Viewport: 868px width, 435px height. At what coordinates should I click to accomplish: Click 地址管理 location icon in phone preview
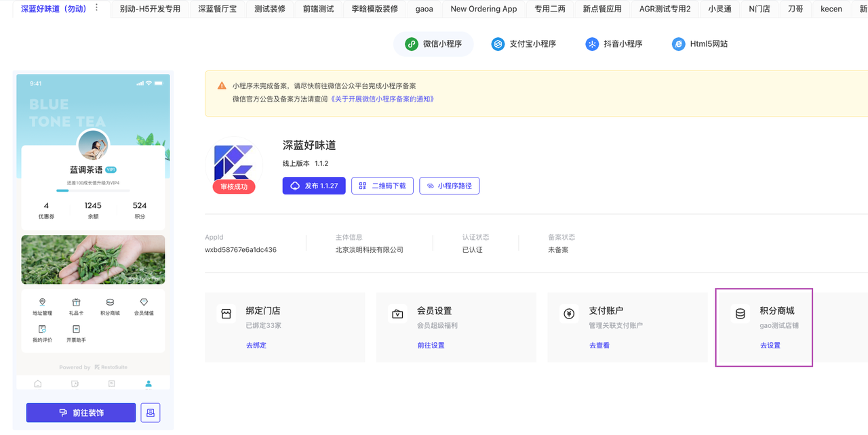click(42, 302)
